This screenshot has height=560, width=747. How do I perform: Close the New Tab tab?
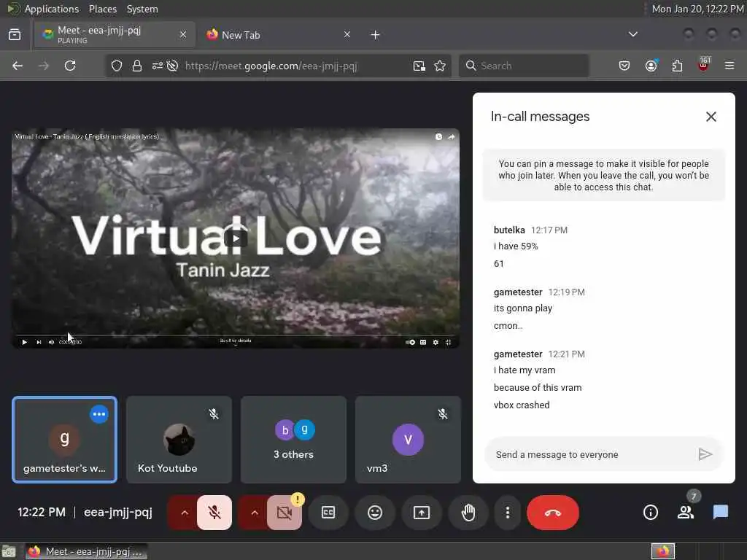coord(347,34)
